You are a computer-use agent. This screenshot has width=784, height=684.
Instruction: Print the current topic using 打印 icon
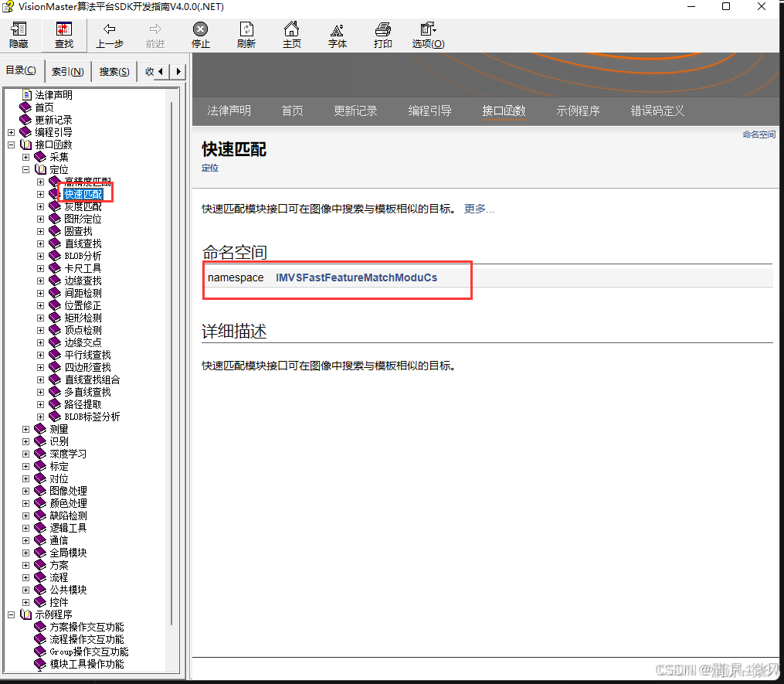pos(382,35)
